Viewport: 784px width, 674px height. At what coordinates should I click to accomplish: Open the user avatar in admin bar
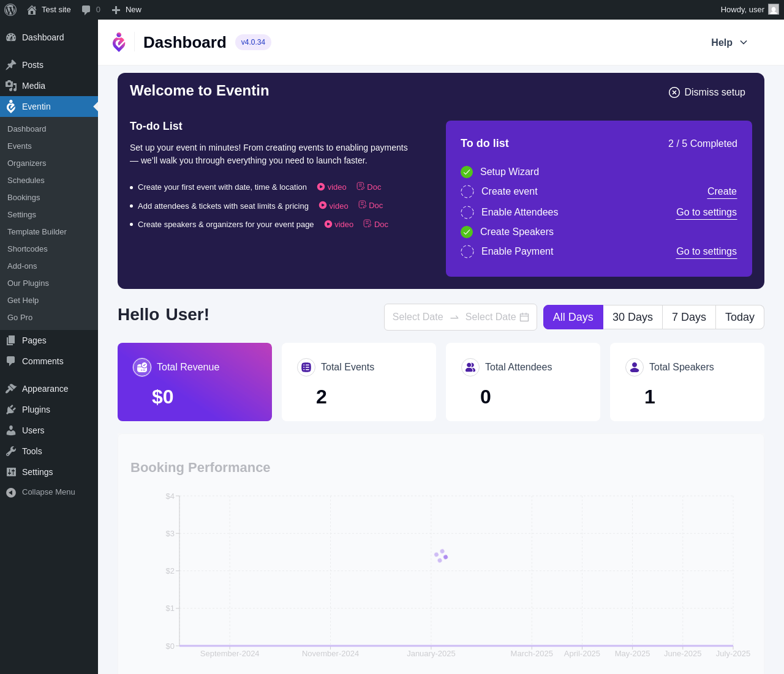pos(774,10)
